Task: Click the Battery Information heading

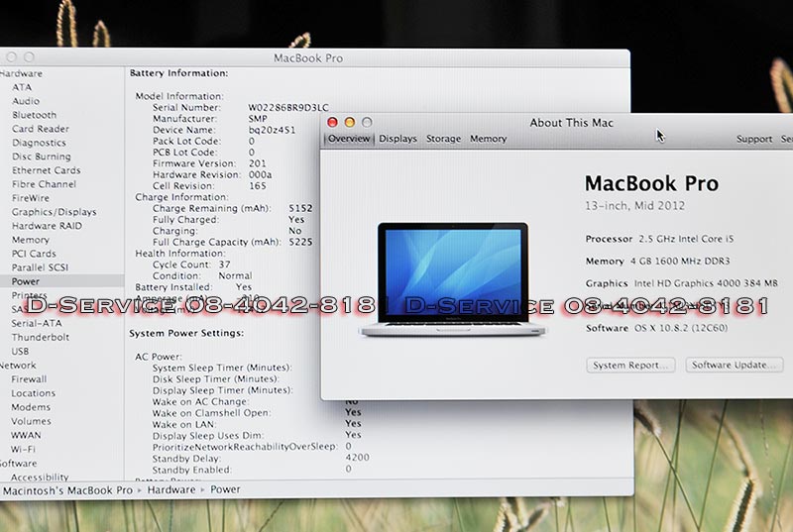Action: (x=179, y=73)
